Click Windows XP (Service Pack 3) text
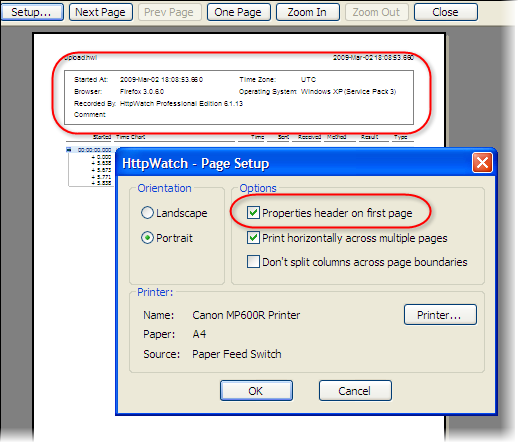 (x=348, y=91)
